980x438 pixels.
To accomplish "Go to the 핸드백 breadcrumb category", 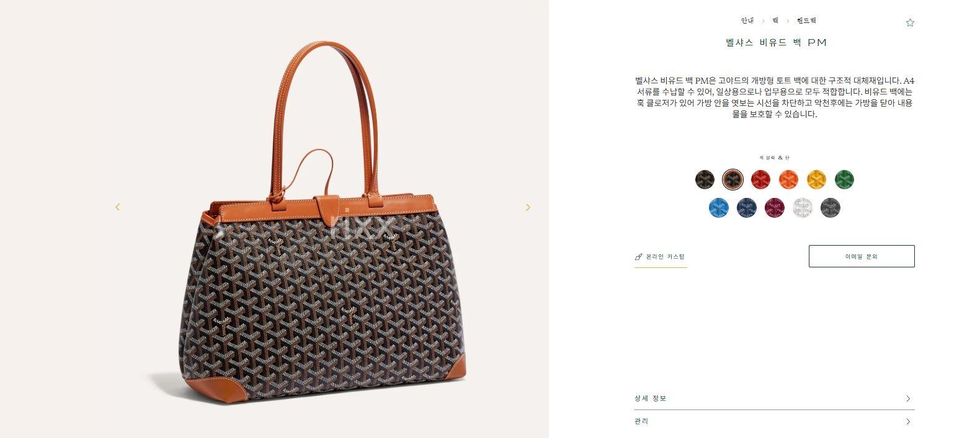I will click(x=806, y=21).
